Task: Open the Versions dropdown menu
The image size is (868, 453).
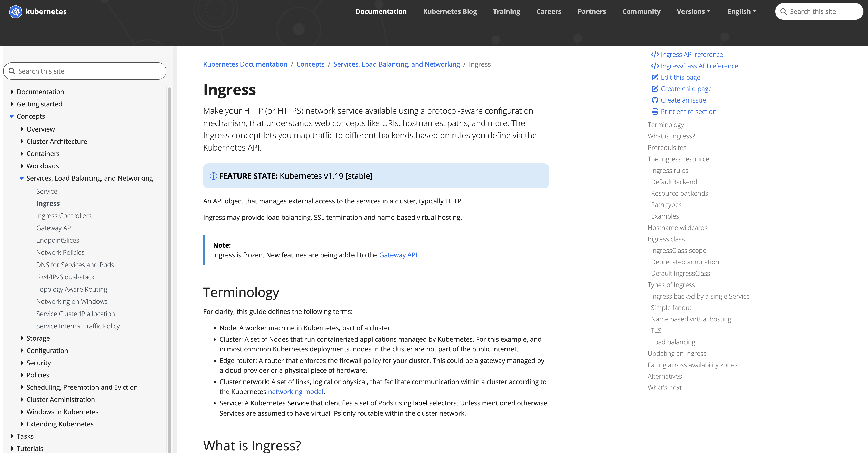Action: coord(693,11)
